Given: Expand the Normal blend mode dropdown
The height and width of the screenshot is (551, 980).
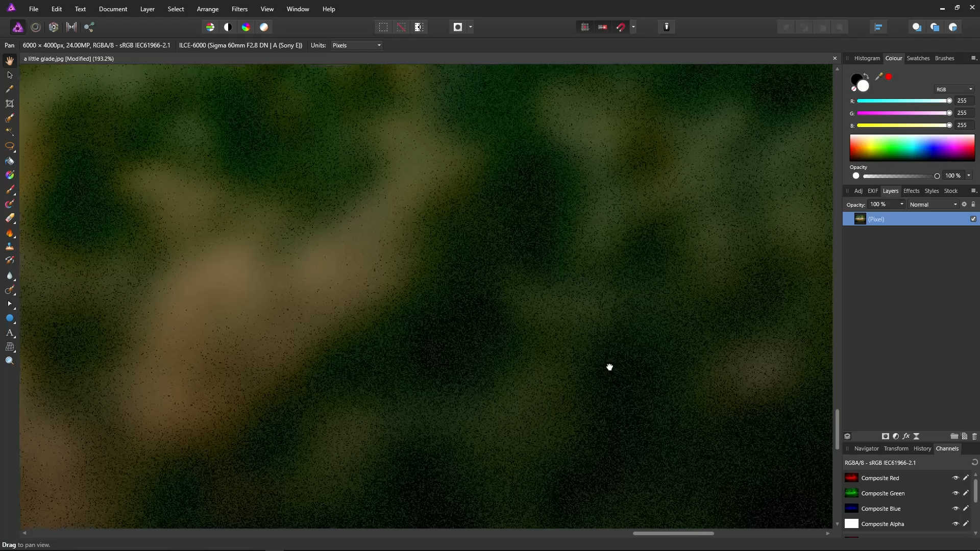Looking at the screenshot, I should tap(933, 205).
